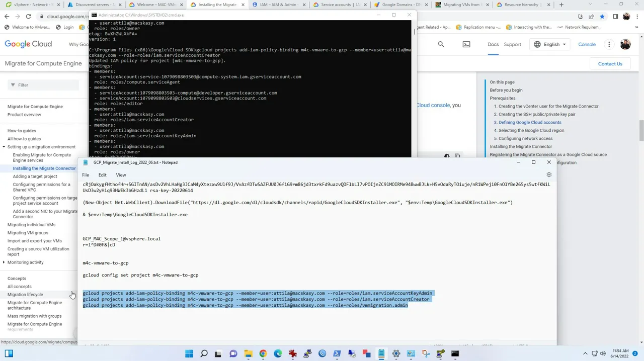Bookmark page with Chrome star icon
The height and width of the screenshot is (361, 644).
click(x=602, y=17)
